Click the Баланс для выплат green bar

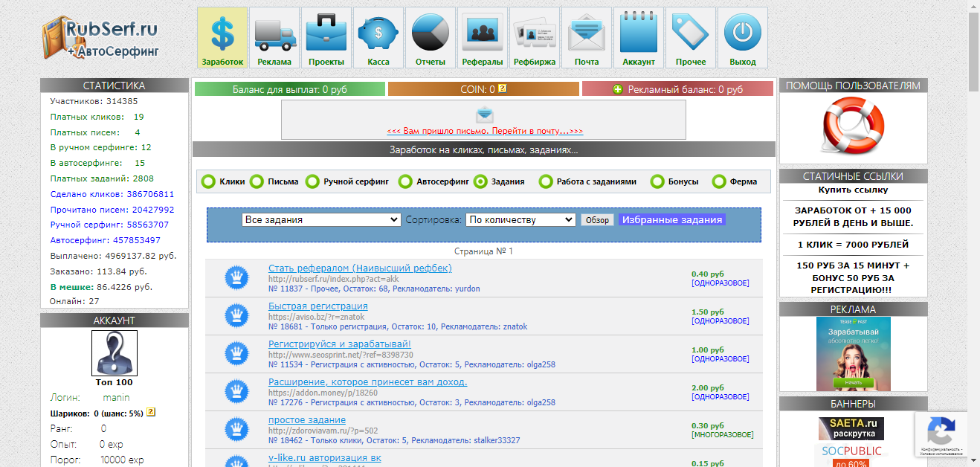[x=290, y=89]
